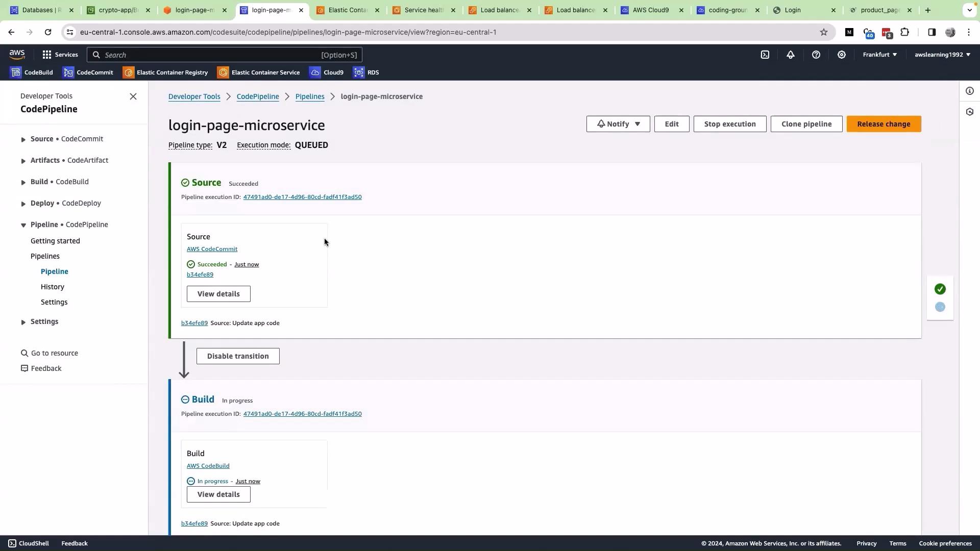Switch to the Databases RDS tab

tap(42, 10)
